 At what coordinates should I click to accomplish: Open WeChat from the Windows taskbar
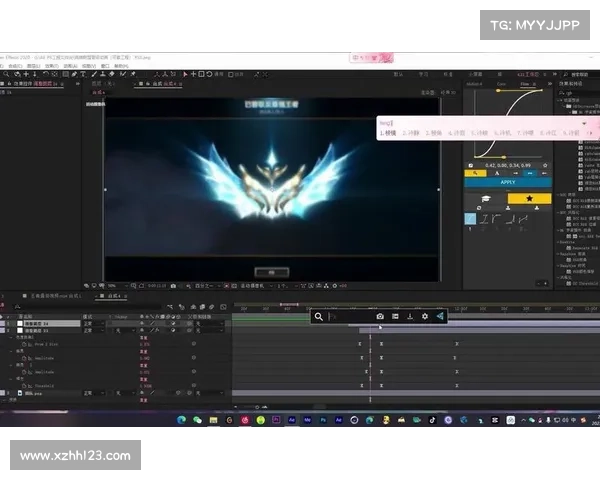click(x=197, y=420)
